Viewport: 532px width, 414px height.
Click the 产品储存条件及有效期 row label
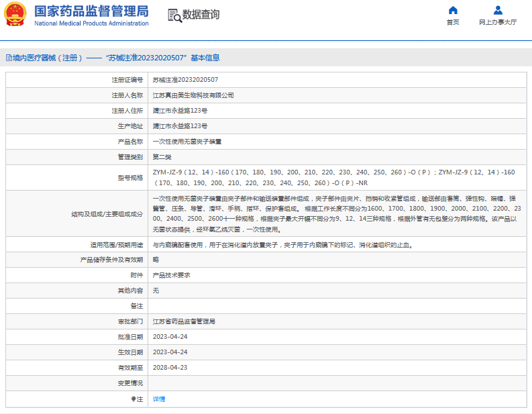click(x=111, y=260)
